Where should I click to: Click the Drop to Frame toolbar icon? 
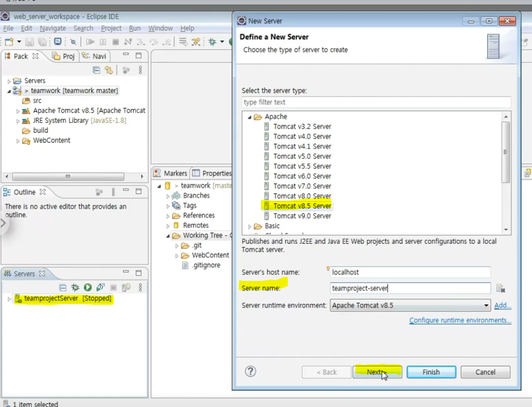tap(182, 41)
